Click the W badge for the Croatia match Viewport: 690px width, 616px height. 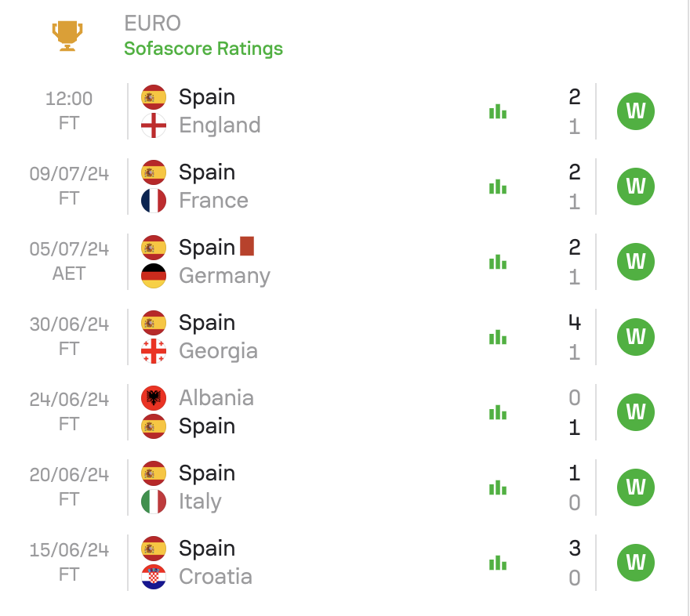[x=635, y=563]
